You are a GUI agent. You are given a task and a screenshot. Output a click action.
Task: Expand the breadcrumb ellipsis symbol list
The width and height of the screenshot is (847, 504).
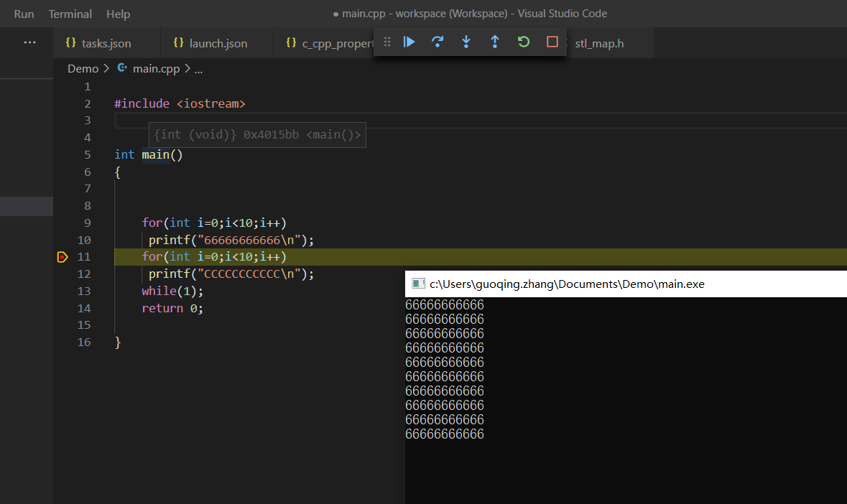click(198, 69)
